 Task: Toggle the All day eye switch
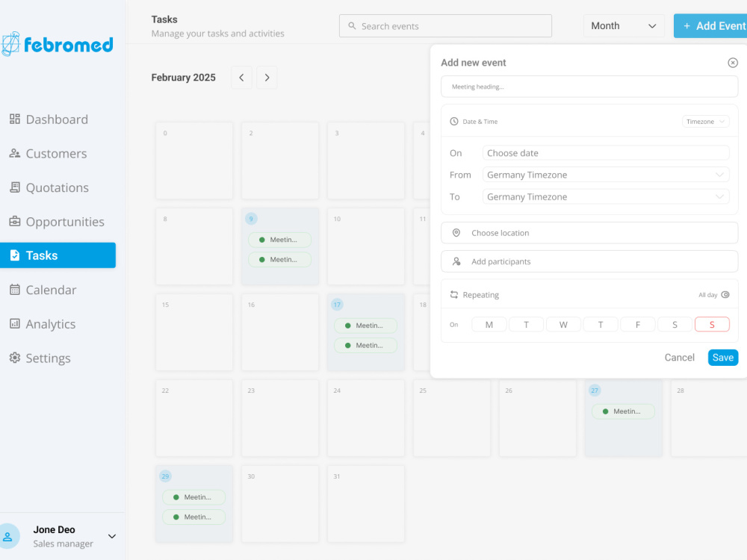point(725,295)
